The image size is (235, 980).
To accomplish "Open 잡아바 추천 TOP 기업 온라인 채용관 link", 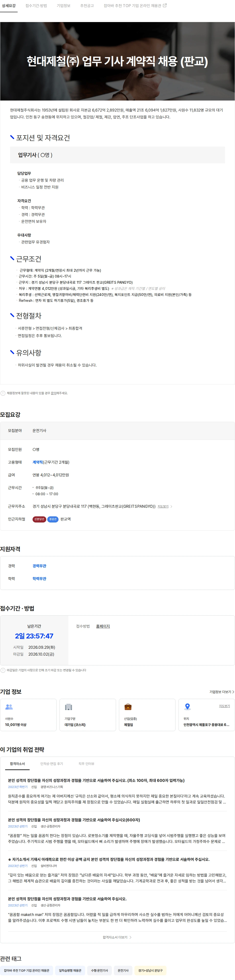I will [x=132, y=6].
